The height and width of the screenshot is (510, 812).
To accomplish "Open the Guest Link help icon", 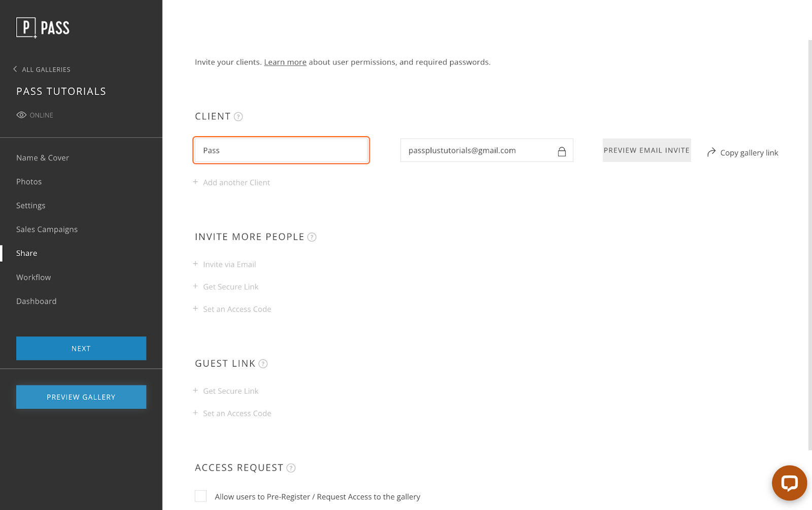I will point(263,364).
